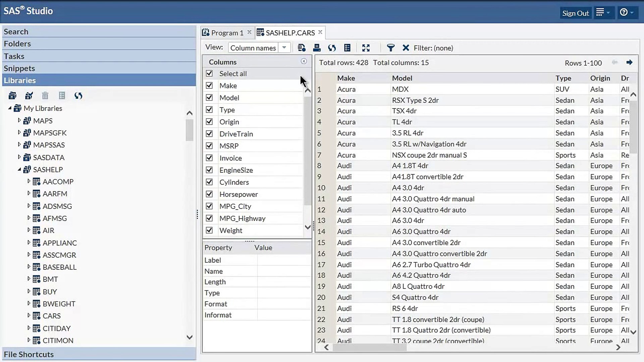Expand the CARS table node
The image size is (644, 362).
click(x=29, y=316)
